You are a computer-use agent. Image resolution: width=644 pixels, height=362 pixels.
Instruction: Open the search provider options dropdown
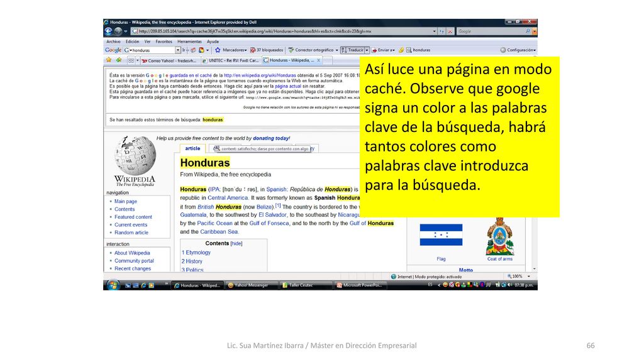[x=535, y=31]
